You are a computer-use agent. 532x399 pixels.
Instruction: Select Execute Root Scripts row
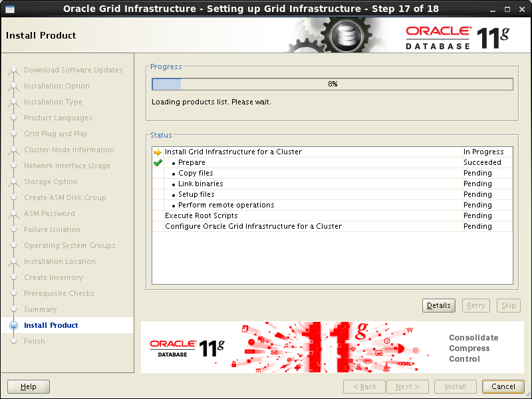[x=332, y=215]
